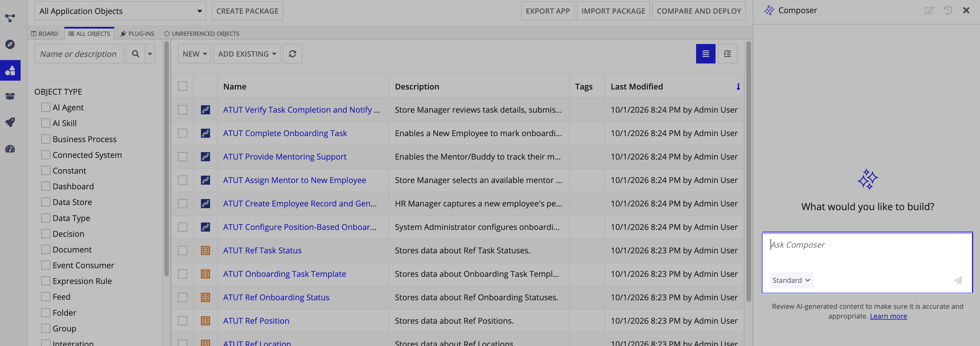Click the Name or description search field
Viewport: 980px width, 346px height.
tap(79, 54)
